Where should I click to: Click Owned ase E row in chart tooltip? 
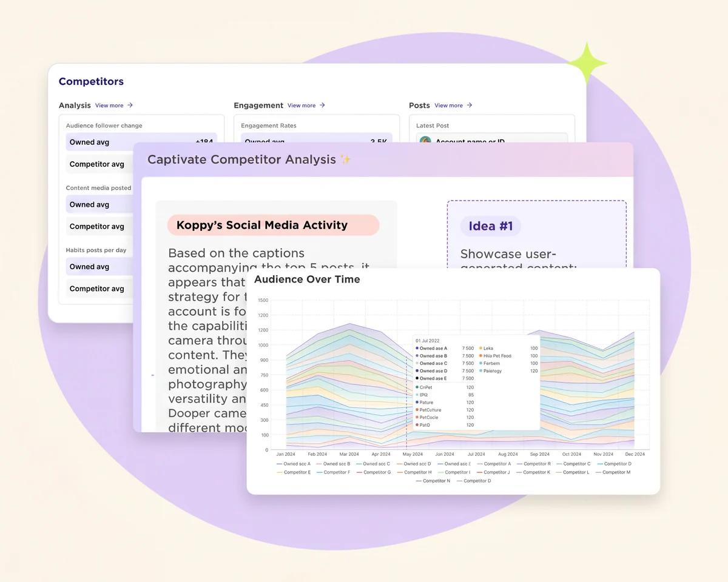(x=445, y=378)
